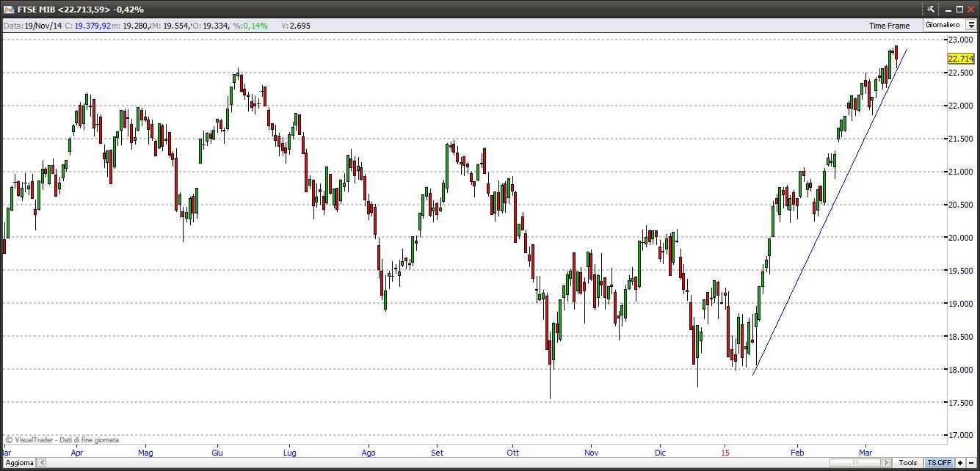
Task: Toggle the TS OFF button
Action: click(x=939, y=463)
